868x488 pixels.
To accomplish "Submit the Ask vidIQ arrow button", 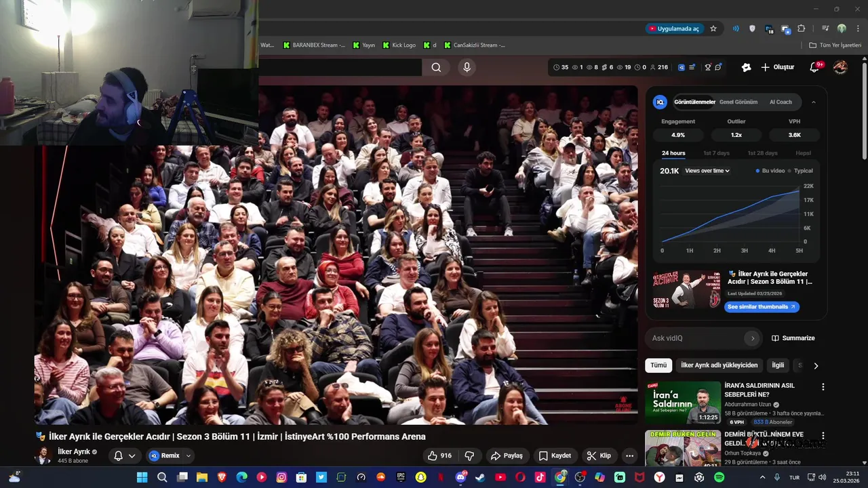I will pos(752,338).
